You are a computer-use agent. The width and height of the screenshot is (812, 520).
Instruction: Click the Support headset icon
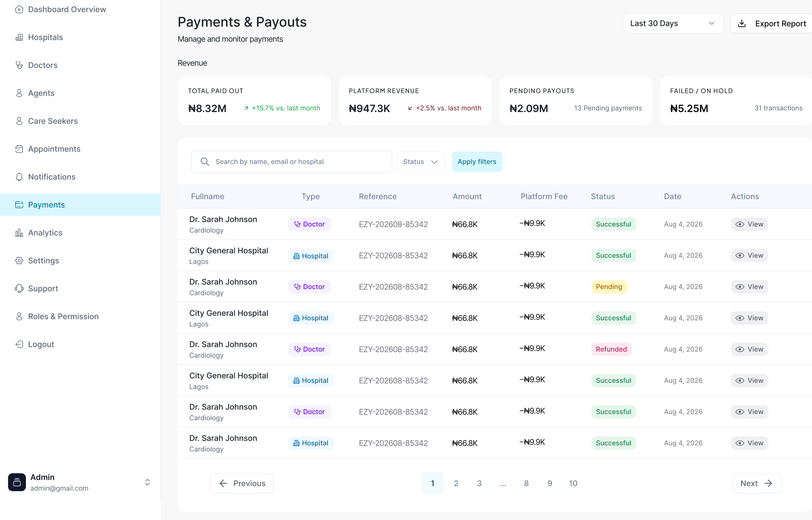click(x=19, y=288)
